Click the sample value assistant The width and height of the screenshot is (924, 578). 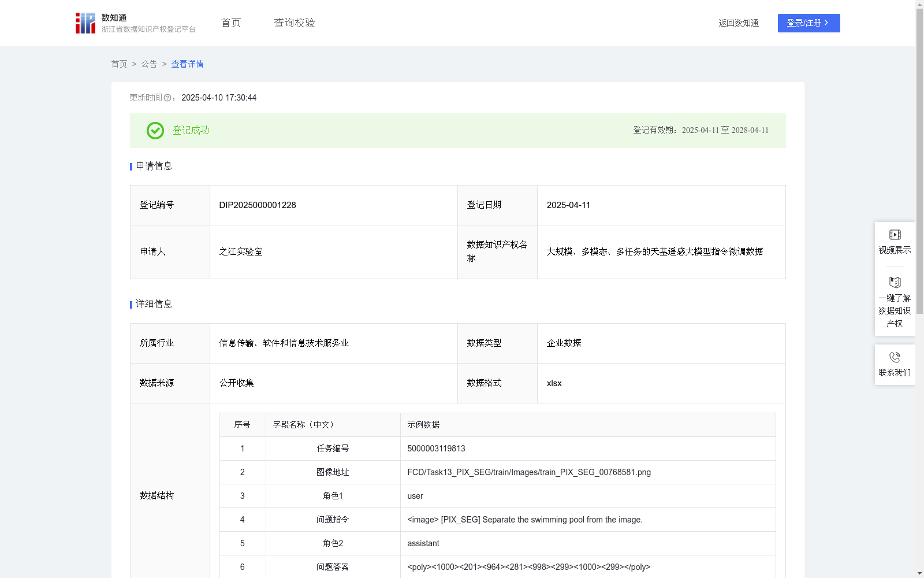pos(423,543)
